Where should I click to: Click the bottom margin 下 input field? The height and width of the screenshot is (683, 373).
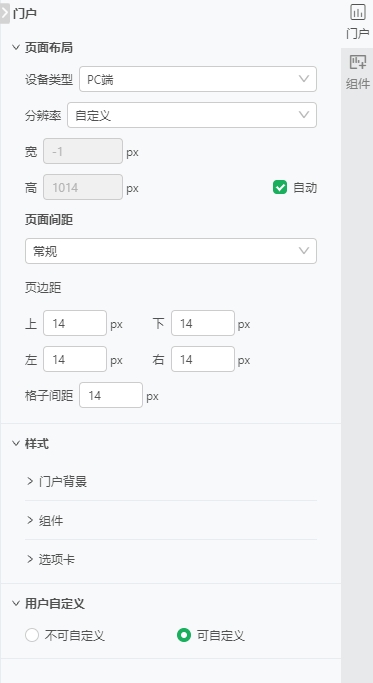[x=203, y=323]
